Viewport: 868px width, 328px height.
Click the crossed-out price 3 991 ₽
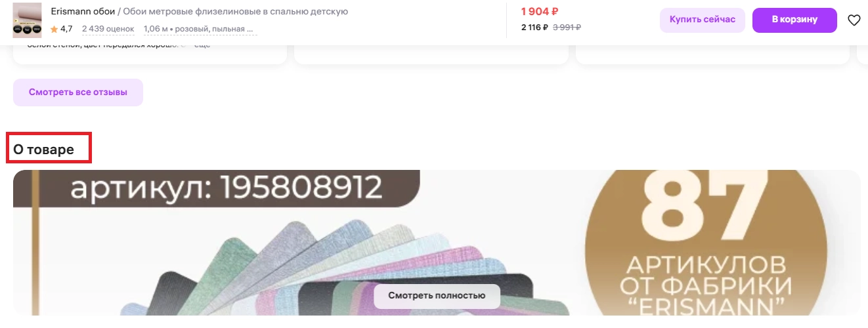pos(567,28)
